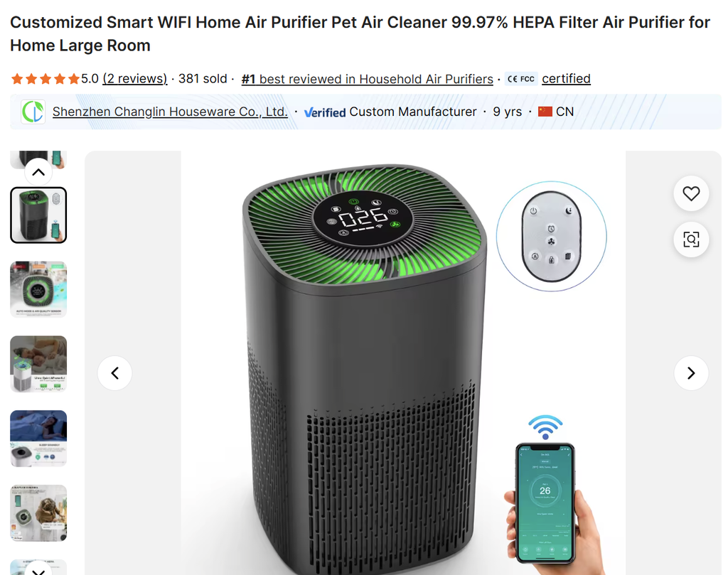
Task: Open #1 best reviewed in Household Air Purifiers
Action: tap(368, 80)
